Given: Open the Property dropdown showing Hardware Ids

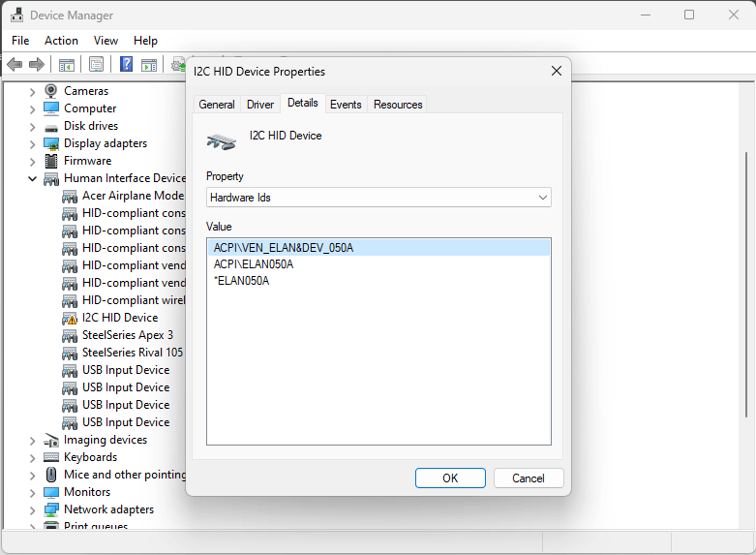Looking at the screenshot, I should (378, 198).
